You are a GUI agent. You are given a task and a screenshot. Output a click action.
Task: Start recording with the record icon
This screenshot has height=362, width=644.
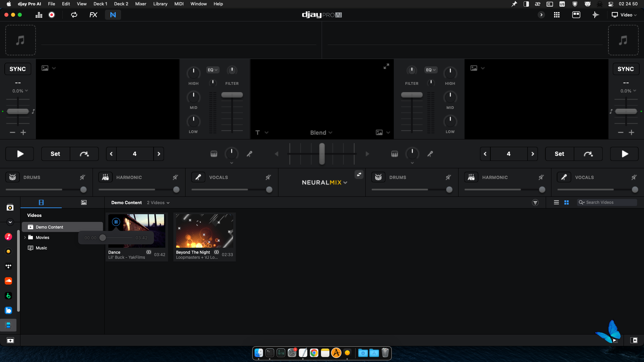click(x=52, y=15)
